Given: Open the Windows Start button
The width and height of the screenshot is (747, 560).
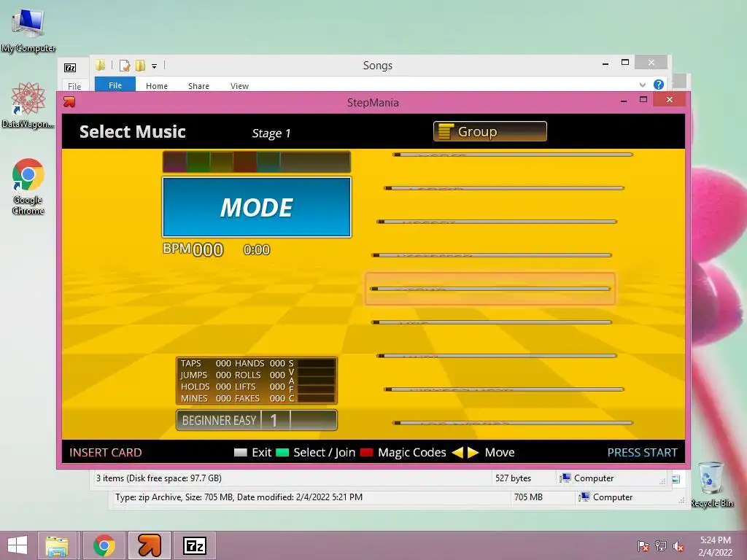Looking at the screenshot, I should pyautogui.click(x=18, y=545).
